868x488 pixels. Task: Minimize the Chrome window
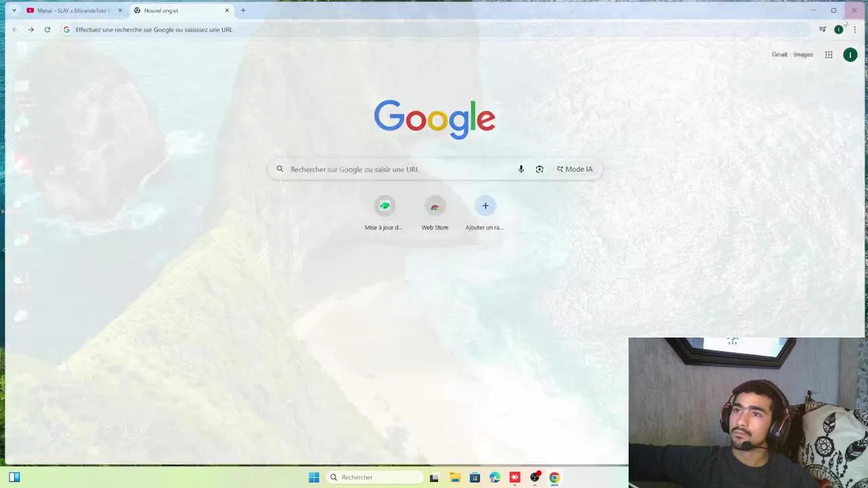click(813, 10)
